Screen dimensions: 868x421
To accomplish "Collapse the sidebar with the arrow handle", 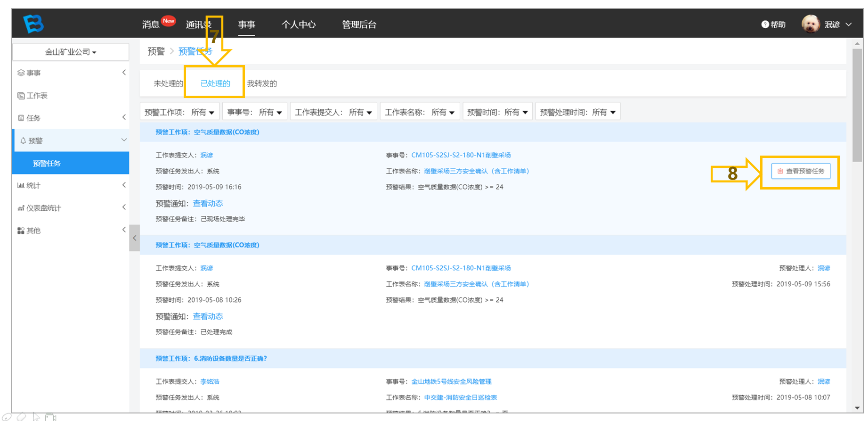I will point(135,238).
